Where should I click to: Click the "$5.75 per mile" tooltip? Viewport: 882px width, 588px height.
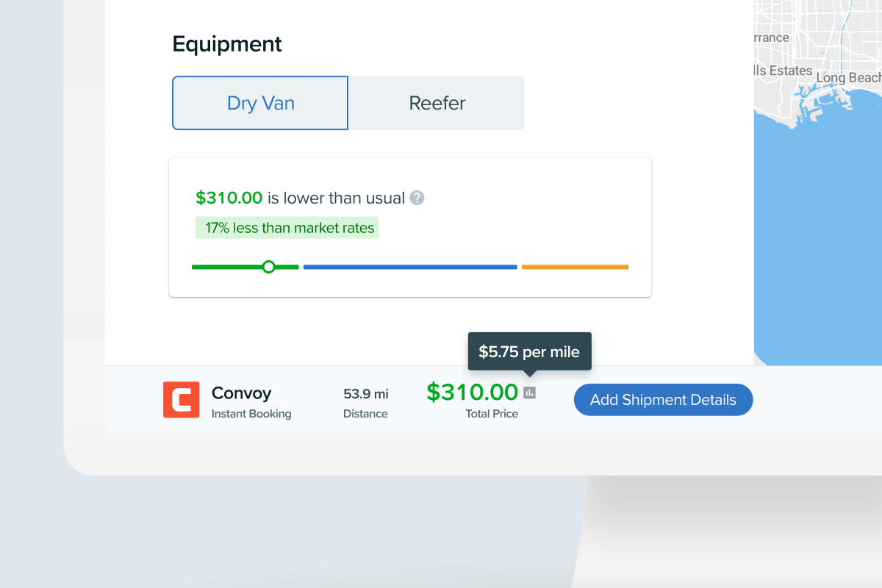tap(529, 351)
